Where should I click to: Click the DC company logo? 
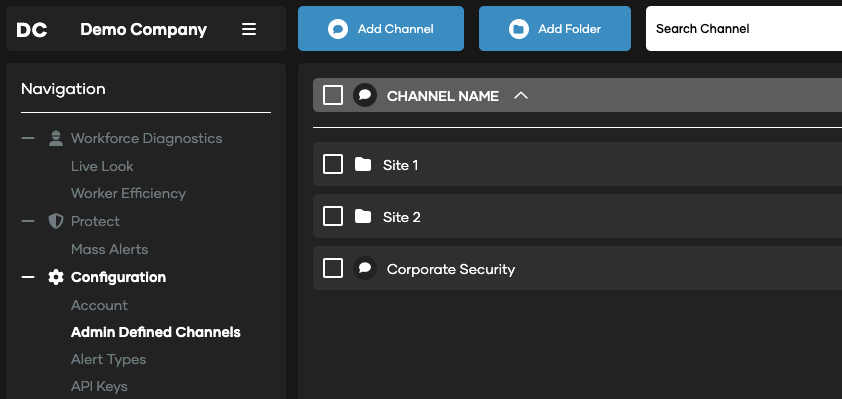(x=32, y=30)
